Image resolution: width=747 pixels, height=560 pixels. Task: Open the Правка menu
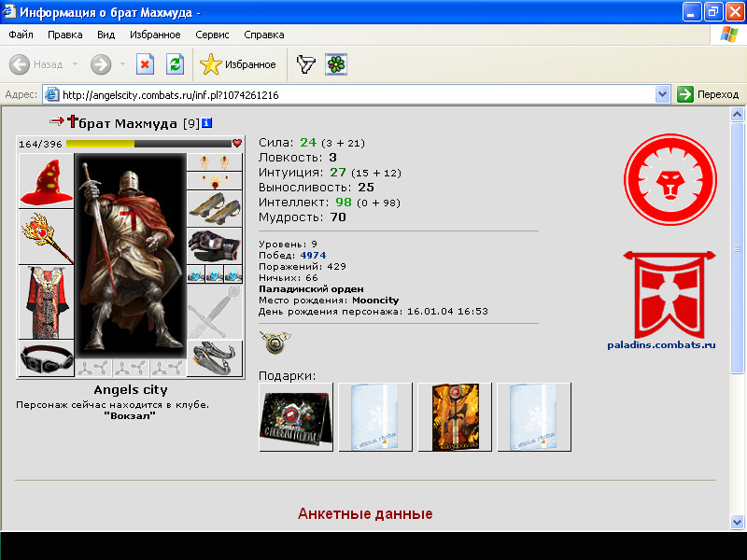pyautogui.click(x=65, y=35)
